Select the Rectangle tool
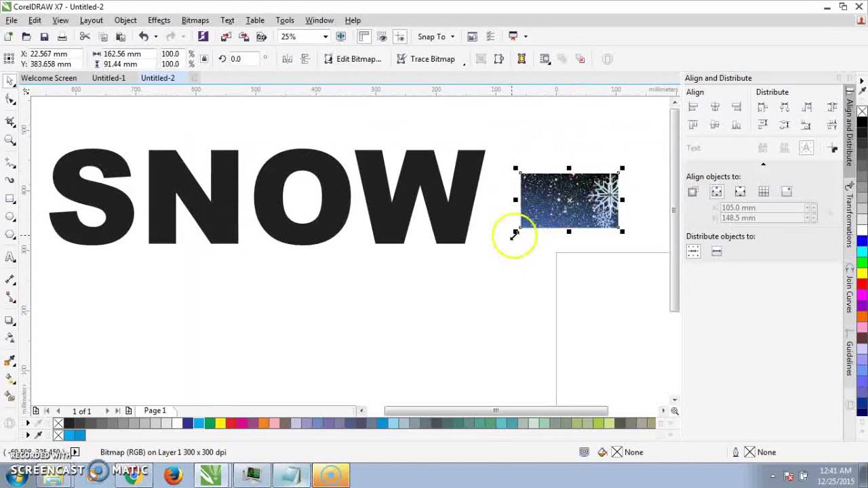The height and width of the screenshot is (488, 868). [x=9, y=199]
